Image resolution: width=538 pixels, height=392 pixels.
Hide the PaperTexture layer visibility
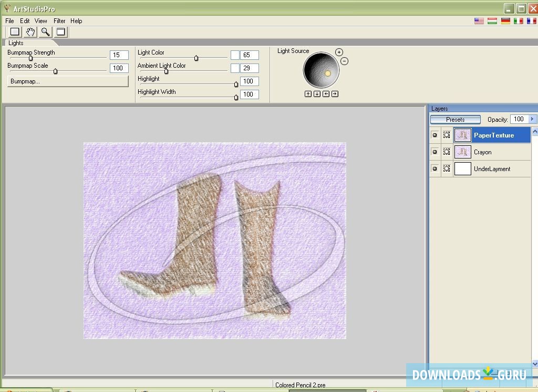tap(434, 135)
